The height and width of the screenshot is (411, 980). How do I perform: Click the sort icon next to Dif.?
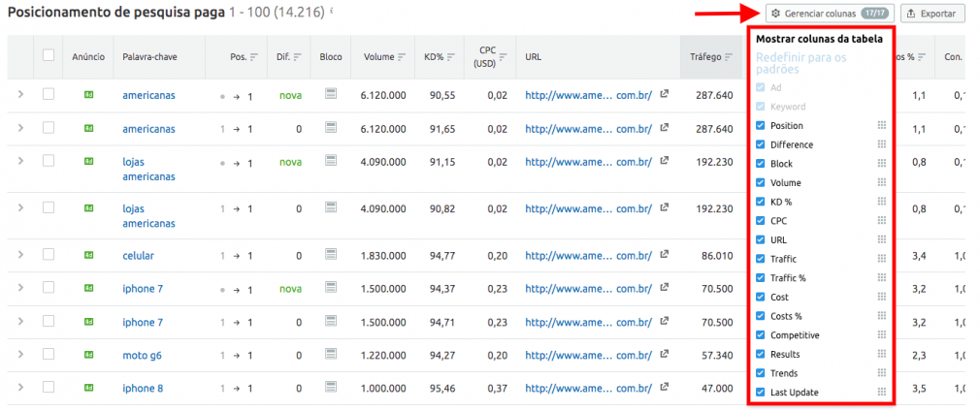[x=298, y=57]
